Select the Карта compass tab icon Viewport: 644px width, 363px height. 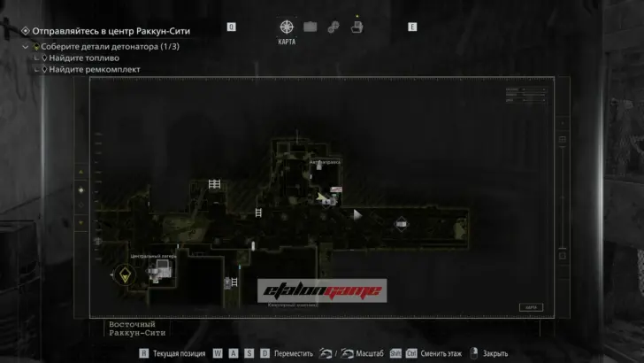pos(287,27)
